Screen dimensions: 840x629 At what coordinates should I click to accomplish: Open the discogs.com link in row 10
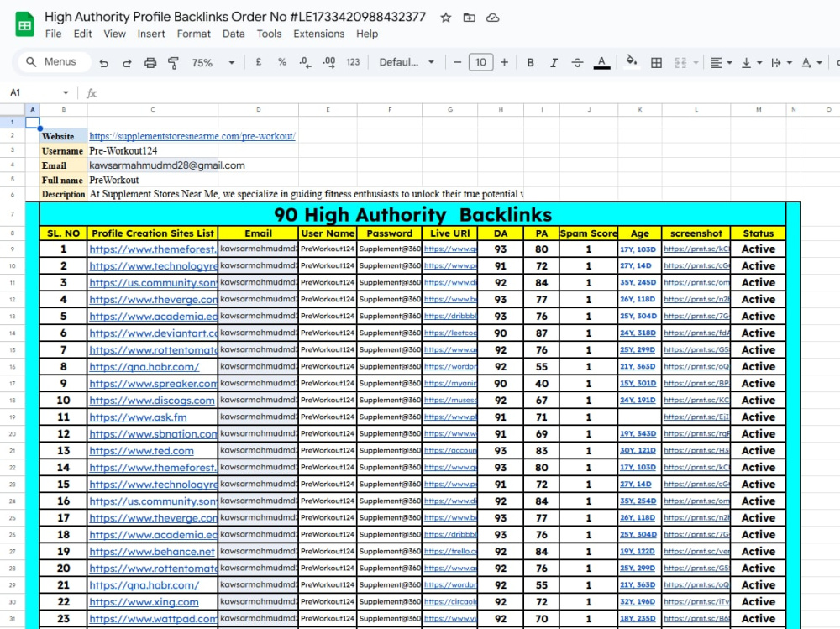151,401
